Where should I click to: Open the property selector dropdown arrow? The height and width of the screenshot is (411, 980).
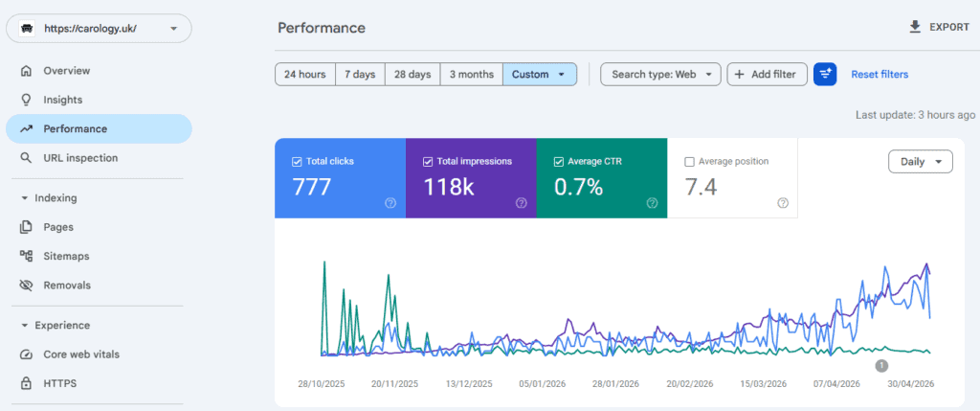click(x=174, y=29)
